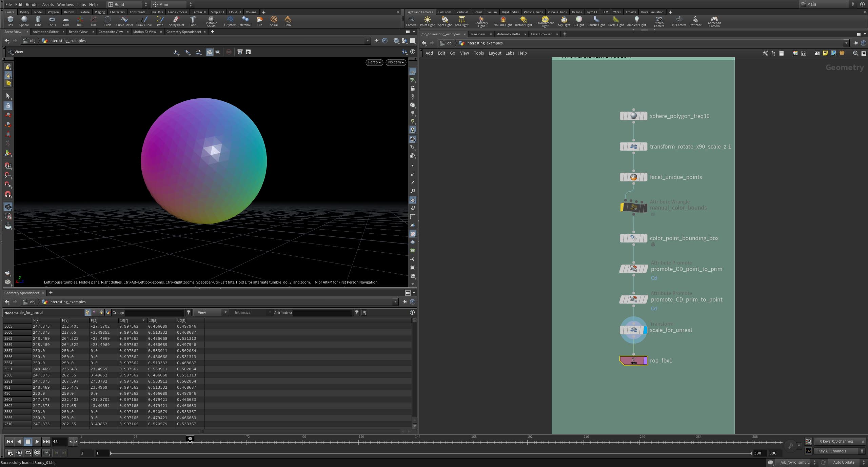Add a Spot Light
Screen dimensions: 868x467
[445, 21]
